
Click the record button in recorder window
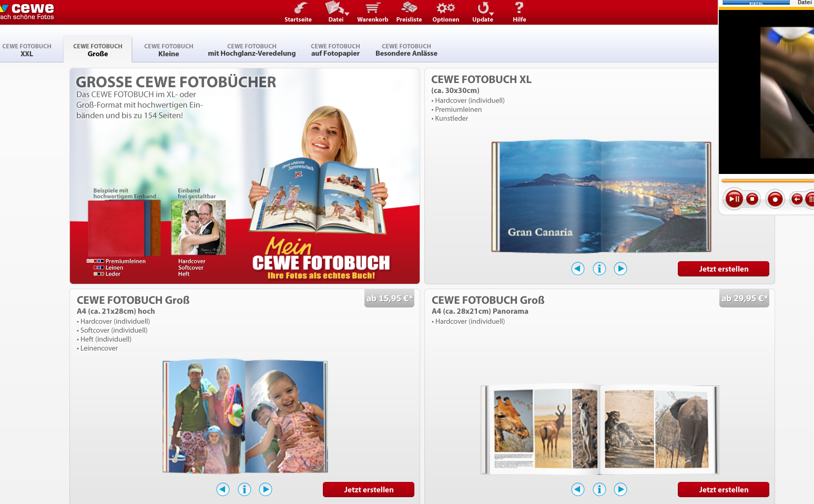tap(775, 199)
